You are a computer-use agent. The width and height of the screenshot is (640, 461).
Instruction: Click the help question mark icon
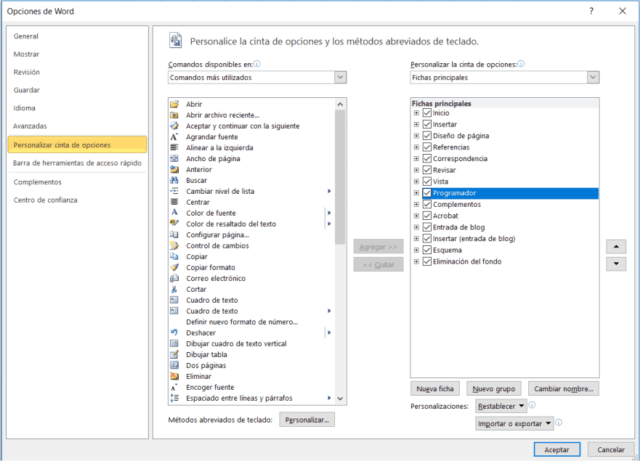click(x=591, y=11)
